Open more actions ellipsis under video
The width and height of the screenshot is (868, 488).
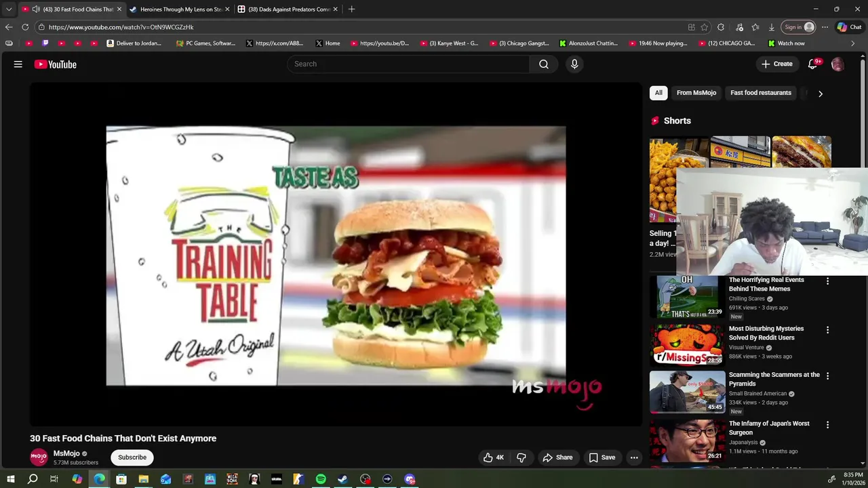(x=634, y=457)
